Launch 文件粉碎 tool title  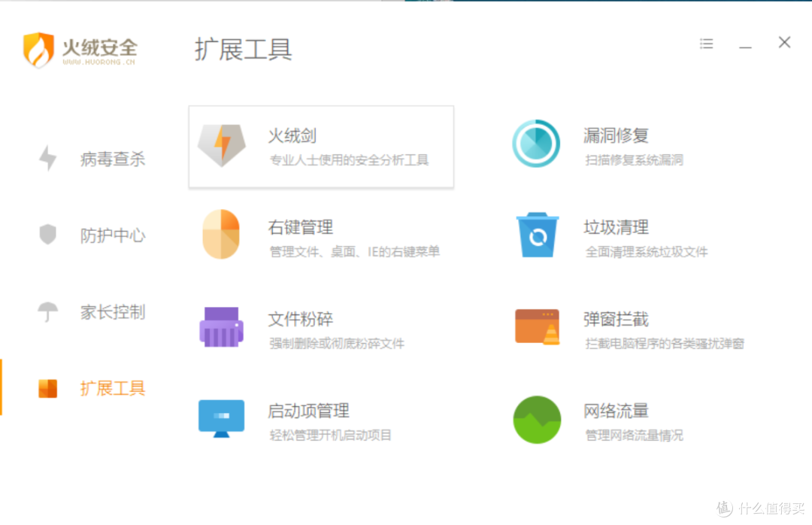[300, 319]
